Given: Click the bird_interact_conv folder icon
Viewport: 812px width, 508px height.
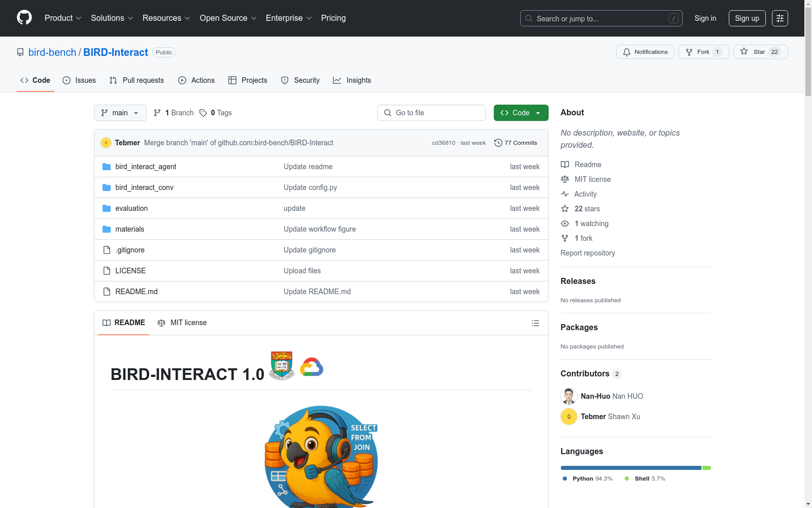Looking at the screenshot, I should (107, 187).
